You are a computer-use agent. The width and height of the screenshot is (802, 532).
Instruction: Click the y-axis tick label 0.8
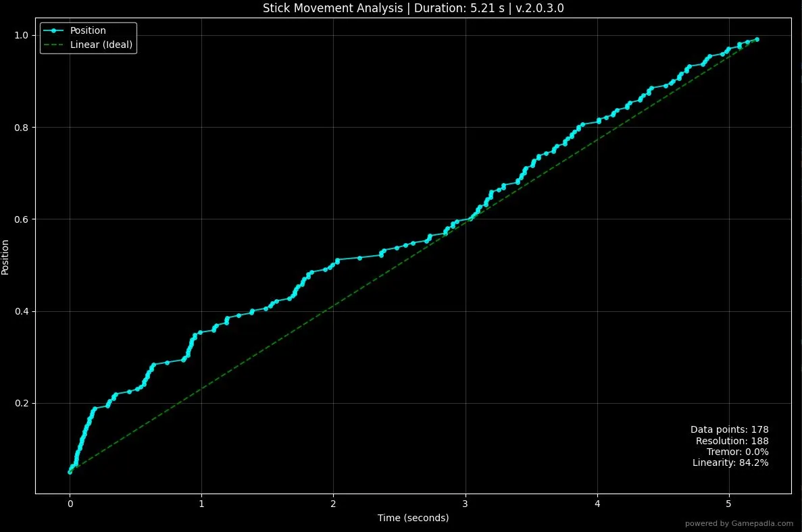[x=21, y=127]
